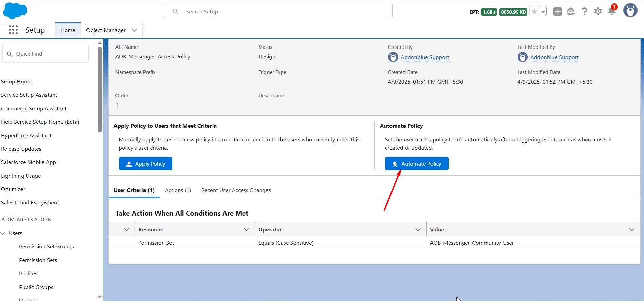
Task: Open the Created By Addonblue Support link
Action: coord(425,57)
